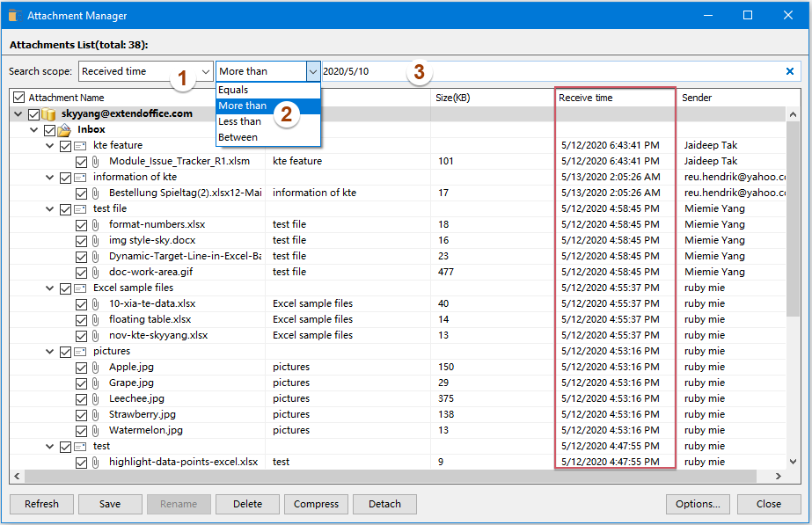Click the Inbox folder icon
This screenshot has width=812, height=525.
click(66, 129)
